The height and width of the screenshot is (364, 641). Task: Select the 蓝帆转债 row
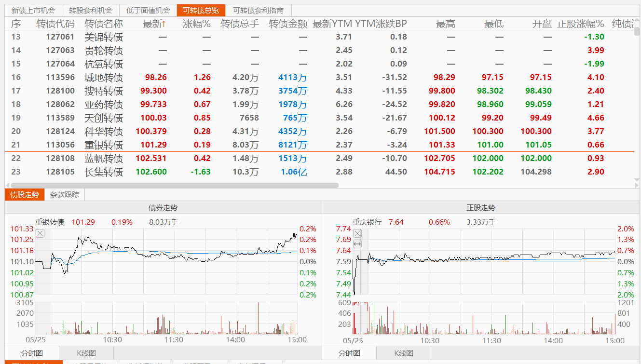click(x=104, y=159)
